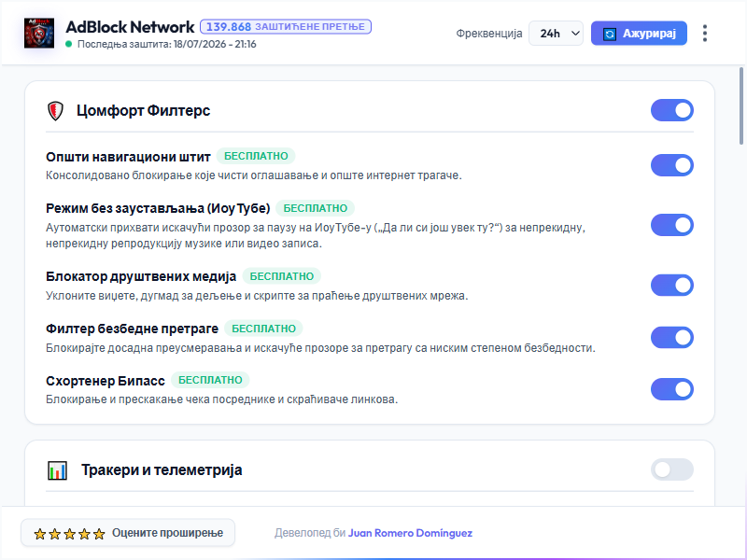Image resolution: width=747 pixels, height=560 pixels.
Task: Open the 24h frequency dropdown
Action: coord(556,34)
